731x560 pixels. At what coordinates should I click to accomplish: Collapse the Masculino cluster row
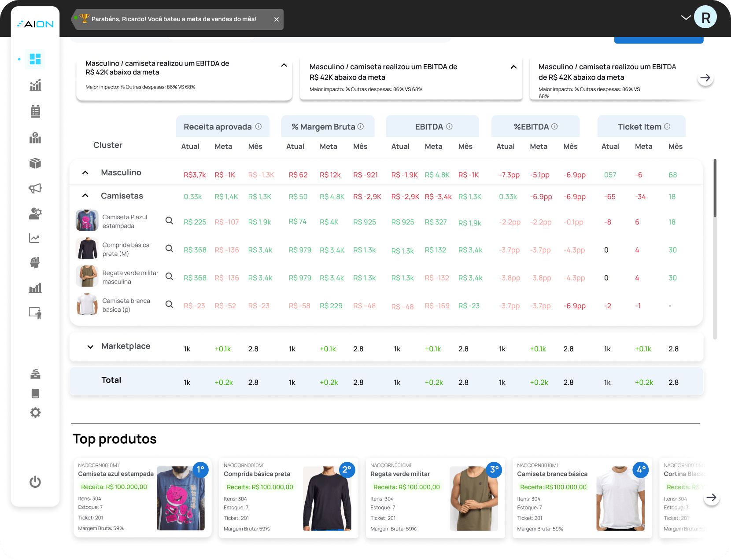[x=85, y=172]
